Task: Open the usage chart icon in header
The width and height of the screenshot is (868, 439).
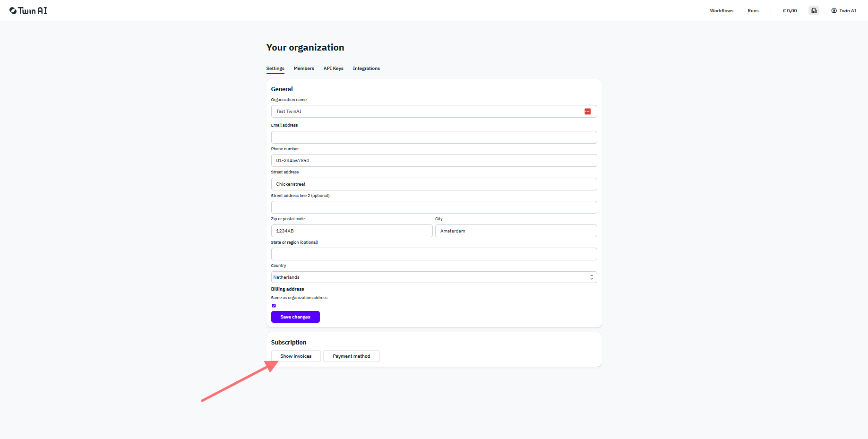Action: click(x=814, y=10)
